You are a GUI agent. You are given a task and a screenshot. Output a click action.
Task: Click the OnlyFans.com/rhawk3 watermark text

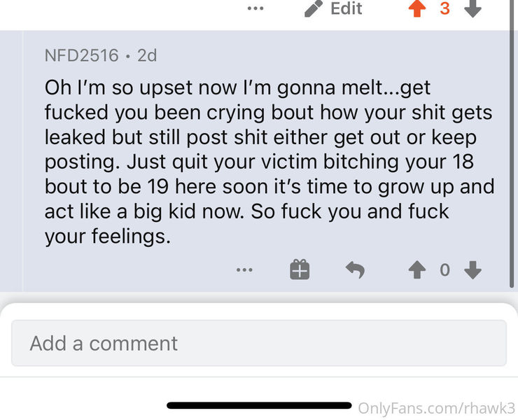click(436, 408)
